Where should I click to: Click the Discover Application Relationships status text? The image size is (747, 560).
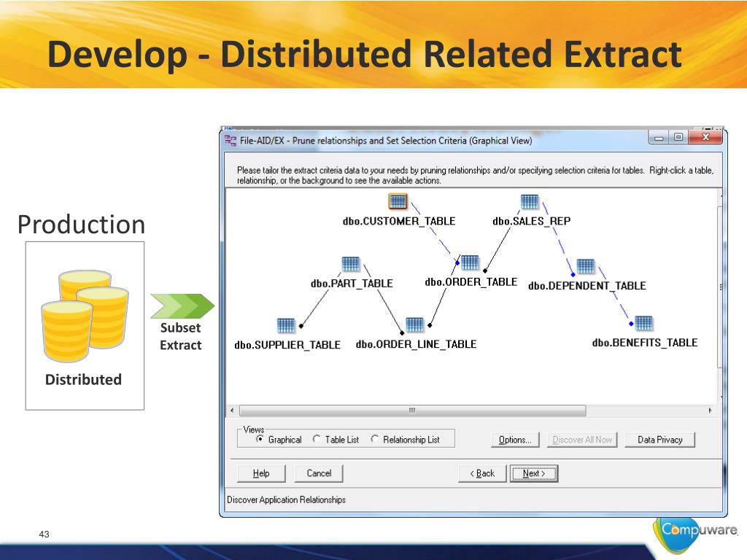(286, 499)
